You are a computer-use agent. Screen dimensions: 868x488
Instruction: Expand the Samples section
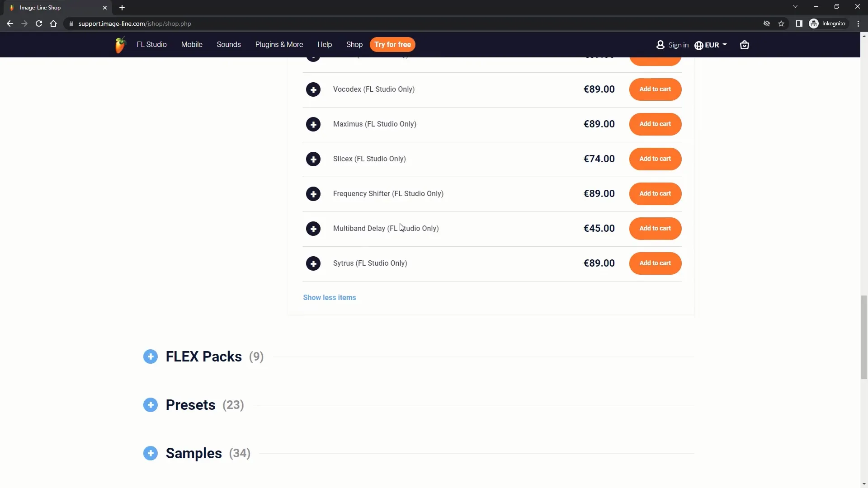click(x=150, y=454)
